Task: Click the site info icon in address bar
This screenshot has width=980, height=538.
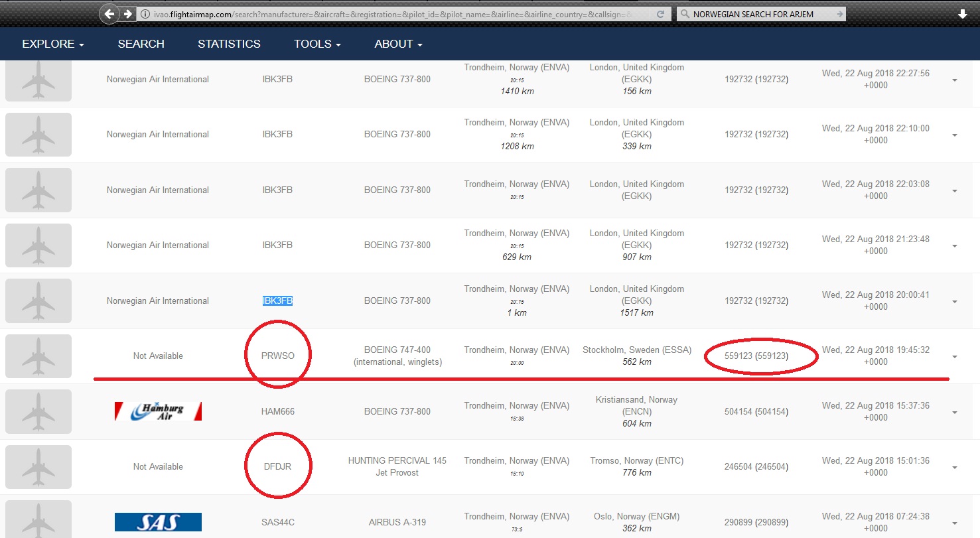Action: (145, 14)
